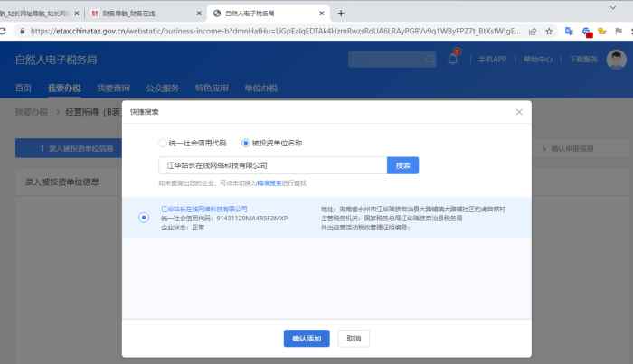Open the 手机APP header link

tap(492, 60)
